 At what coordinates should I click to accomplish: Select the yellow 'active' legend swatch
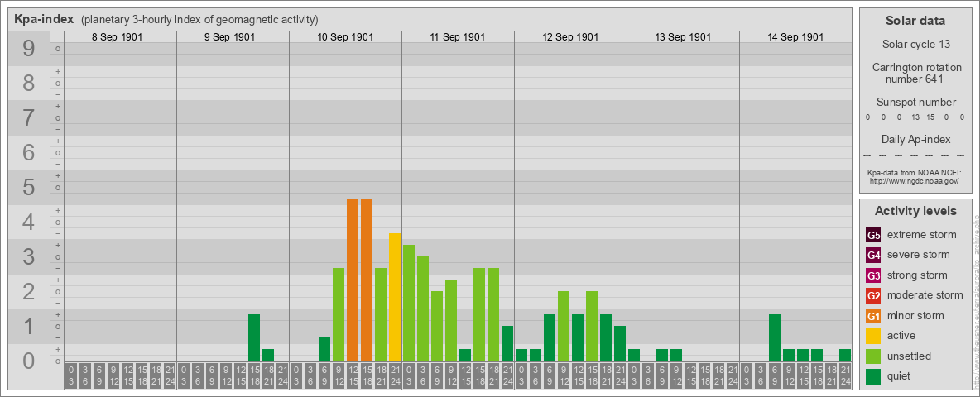click(873, 336)
